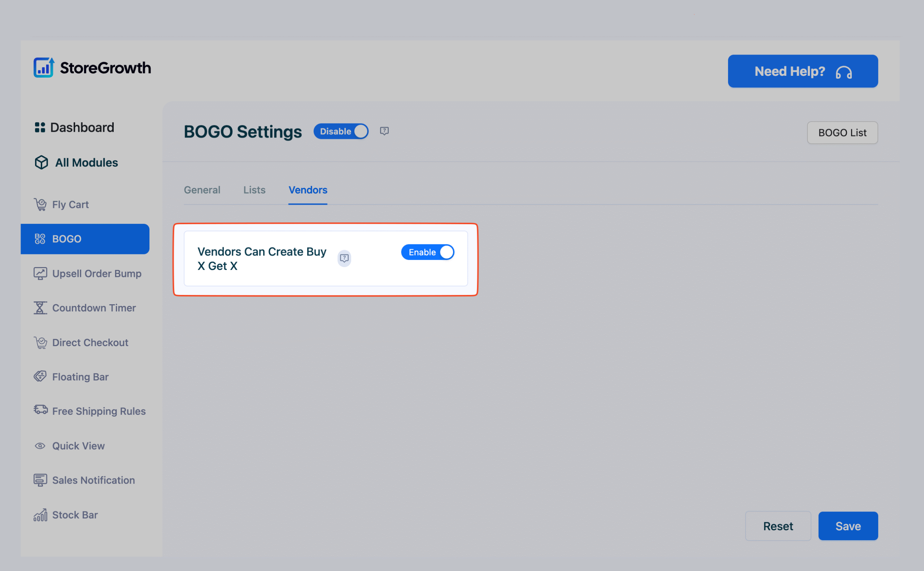
Task: Click the Stock Bar chart icon
Action: click(x=40, y=514)
